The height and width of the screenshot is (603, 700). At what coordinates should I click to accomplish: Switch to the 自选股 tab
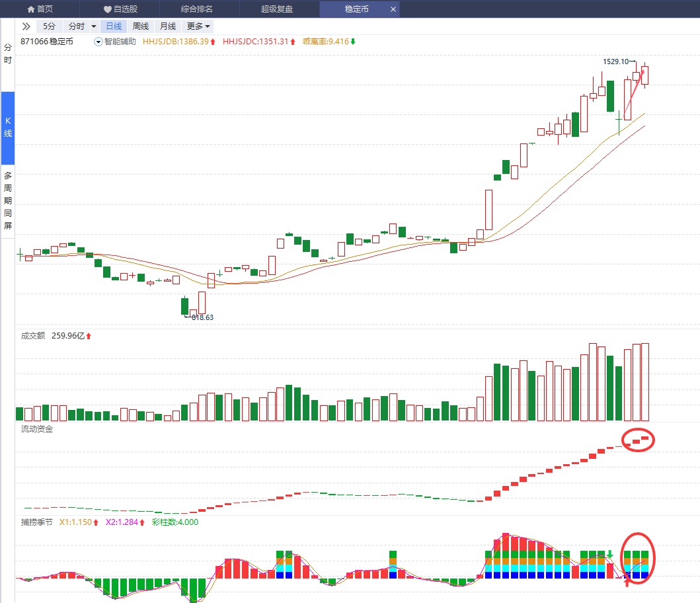coord(120,9)
